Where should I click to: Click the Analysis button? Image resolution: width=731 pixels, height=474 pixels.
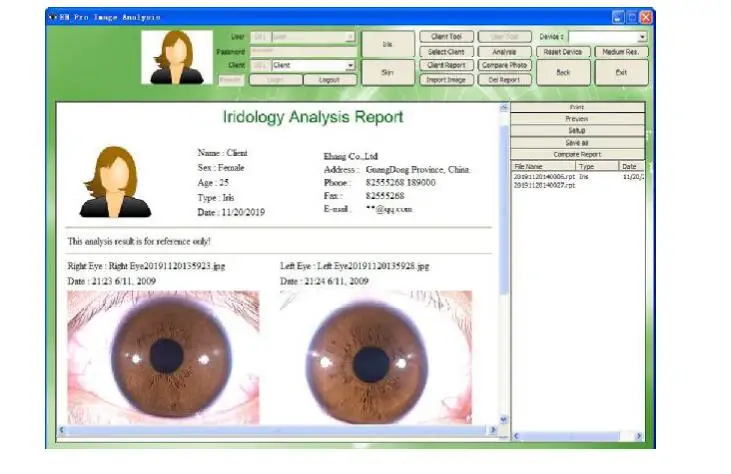pos(504,51)
